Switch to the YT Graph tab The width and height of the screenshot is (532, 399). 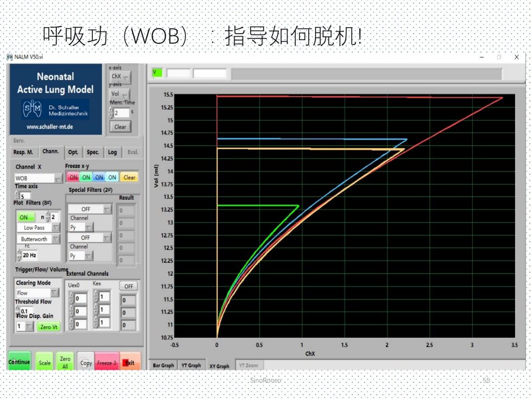click(x=191, y=366)
